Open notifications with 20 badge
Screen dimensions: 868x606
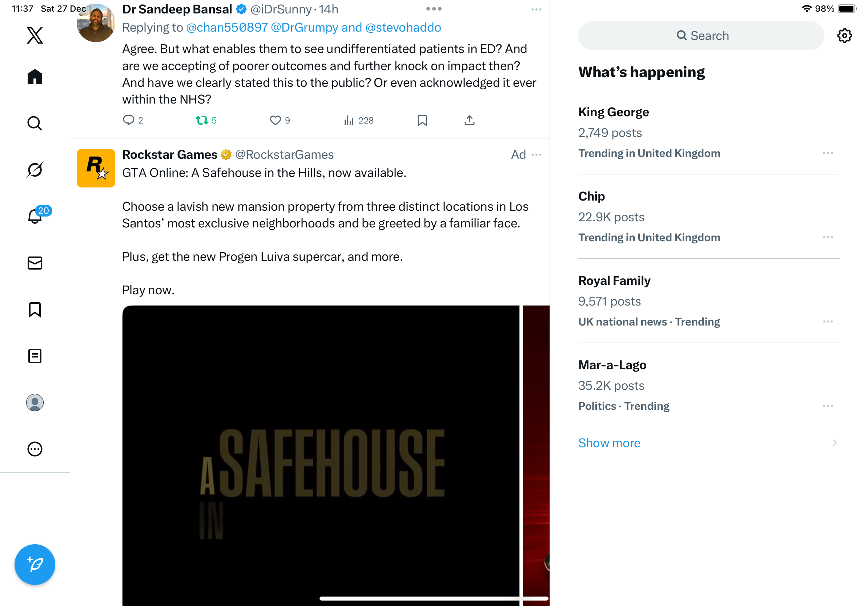[35, 217]
